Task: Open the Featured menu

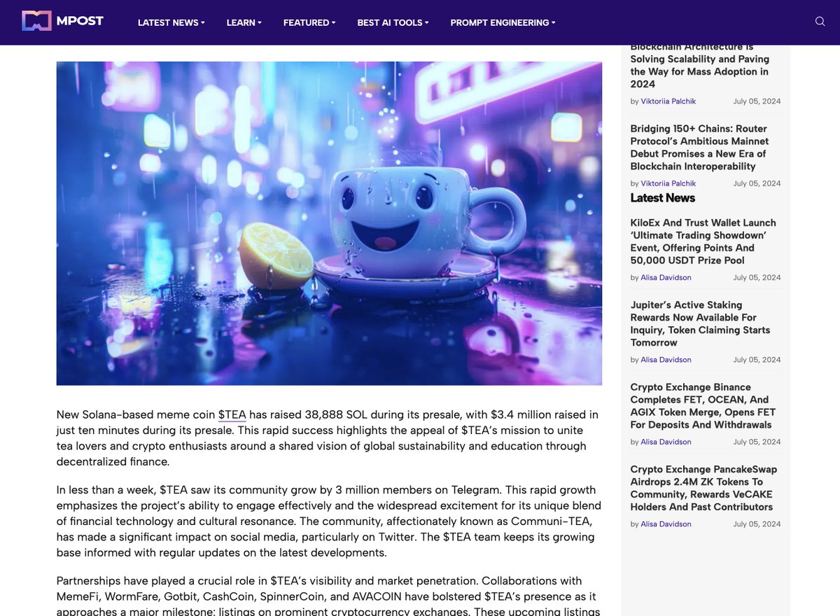Action: [309, 22]
